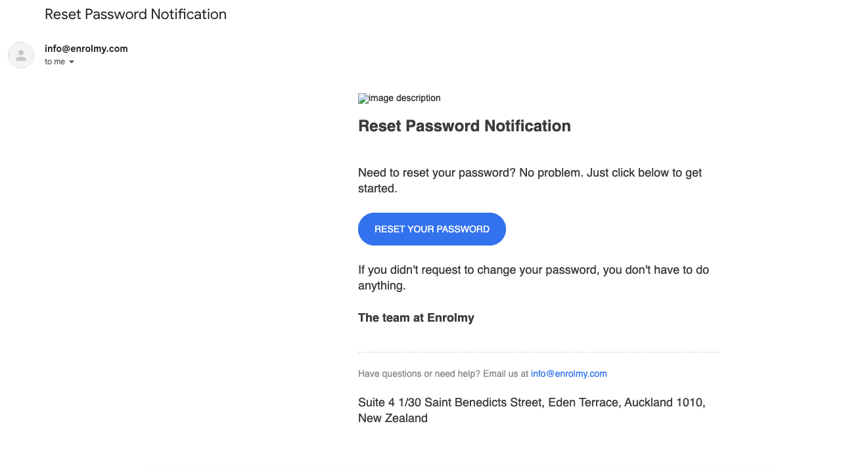Click "Have questions or need help?" text
Screen dimensions: 868x472
[419, 374]
